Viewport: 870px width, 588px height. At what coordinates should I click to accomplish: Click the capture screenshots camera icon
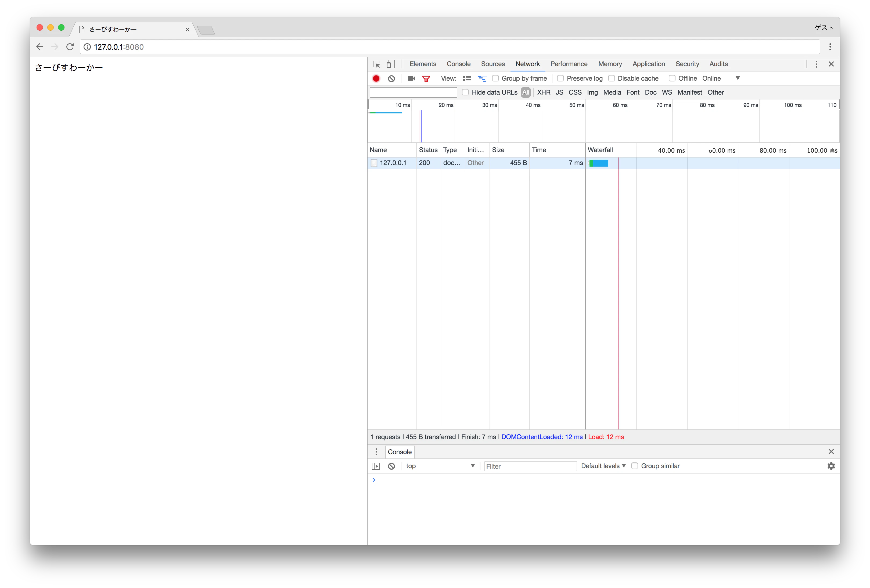(411, 78)
